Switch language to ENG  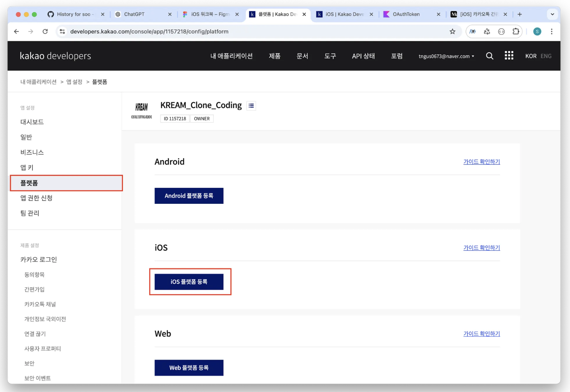(546, 56)
